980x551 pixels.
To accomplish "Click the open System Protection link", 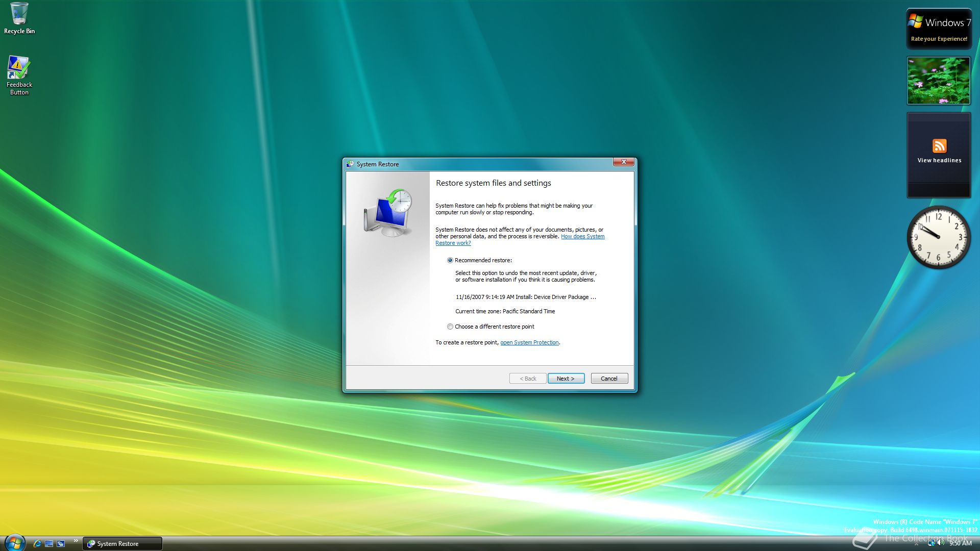I will pyautogui.click(x=529, y=342).
